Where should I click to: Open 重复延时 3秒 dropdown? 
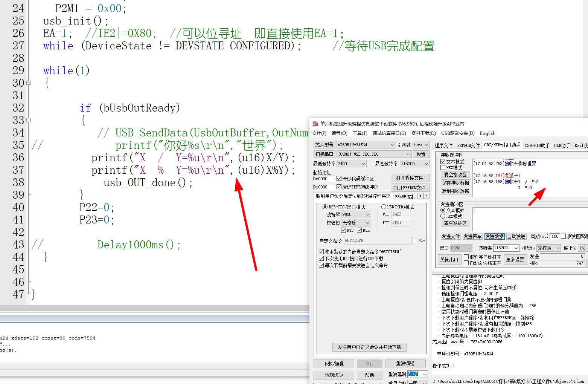[x=417, y=374]
